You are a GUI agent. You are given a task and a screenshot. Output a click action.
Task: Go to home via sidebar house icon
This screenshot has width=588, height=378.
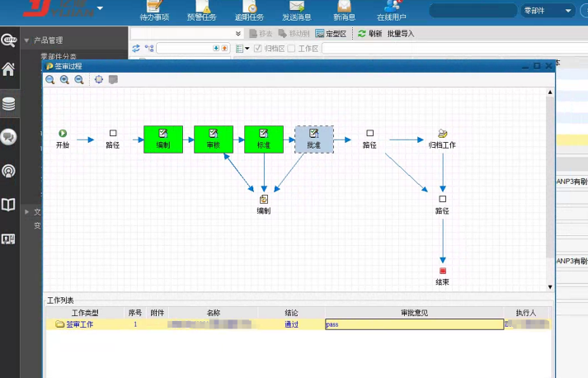pyautogui.click(x=8, y=69)
